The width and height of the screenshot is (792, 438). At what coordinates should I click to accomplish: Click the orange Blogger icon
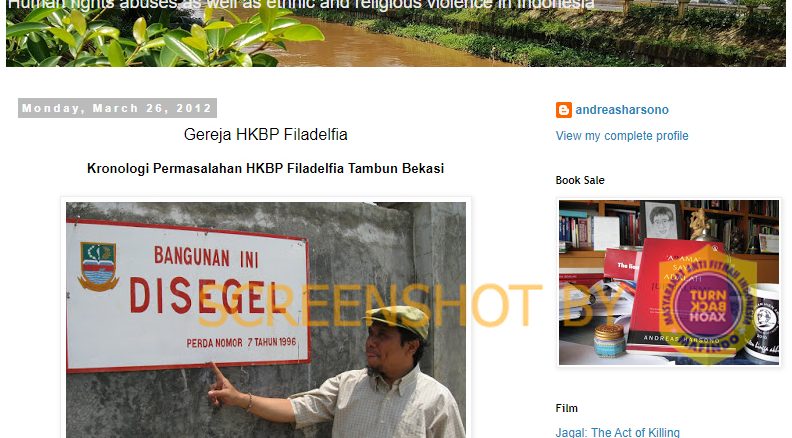(564, 110)
